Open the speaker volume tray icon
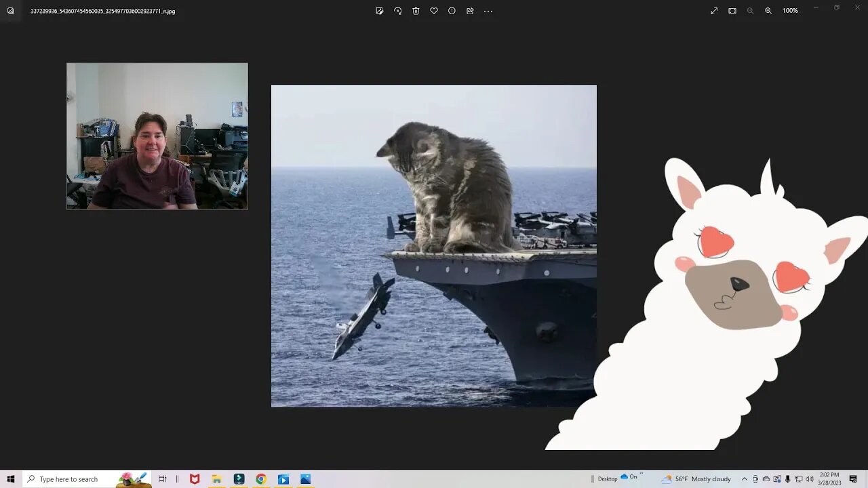The height and width of the screenshot is (488, 868). tap(810, 479)
